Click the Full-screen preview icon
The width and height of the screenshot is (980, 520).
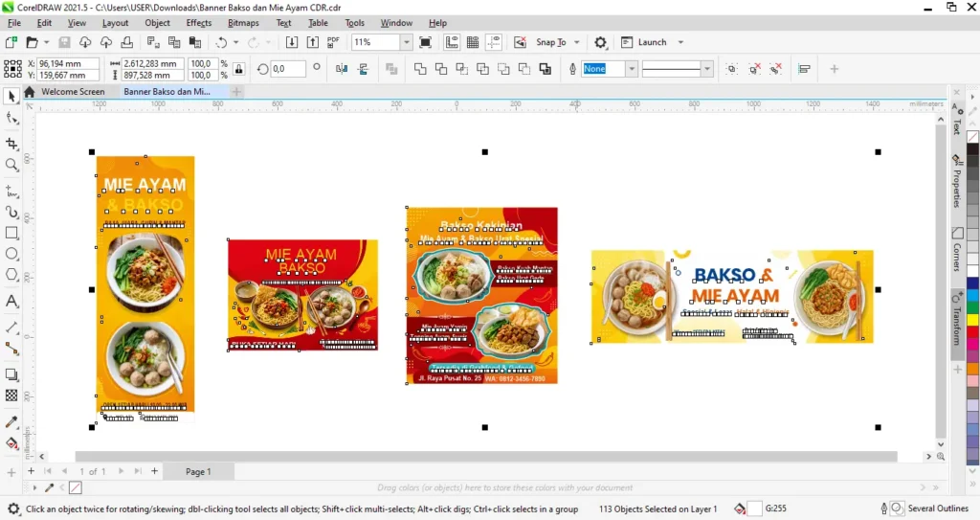[x=425, y=42]
